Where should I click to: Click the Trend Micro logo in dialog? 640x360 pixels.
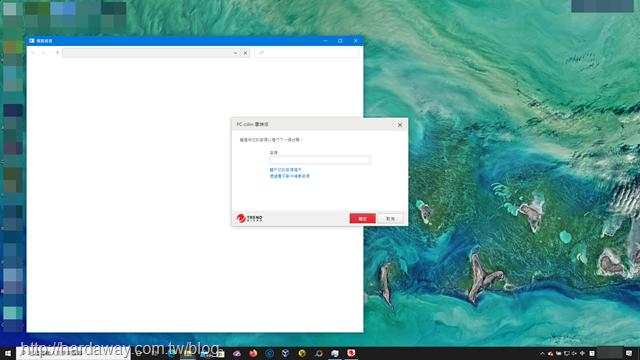[249, 218]
